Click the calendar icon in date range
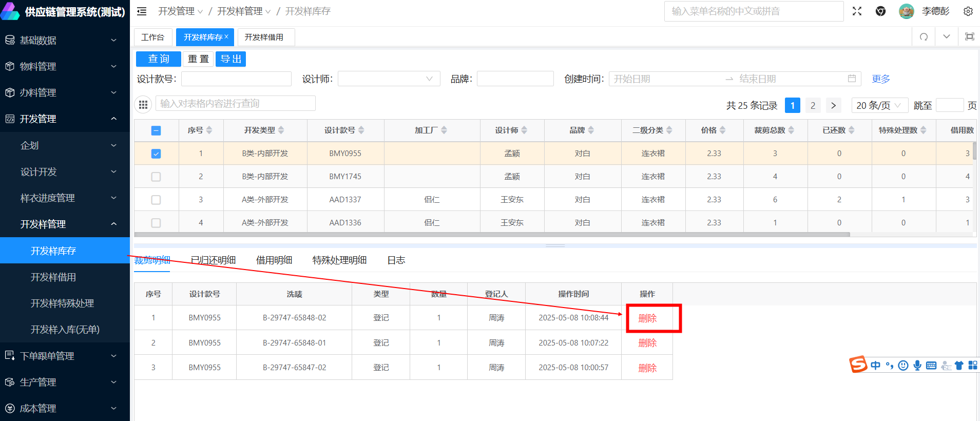 pyautogui.click(x=852, y=79)
